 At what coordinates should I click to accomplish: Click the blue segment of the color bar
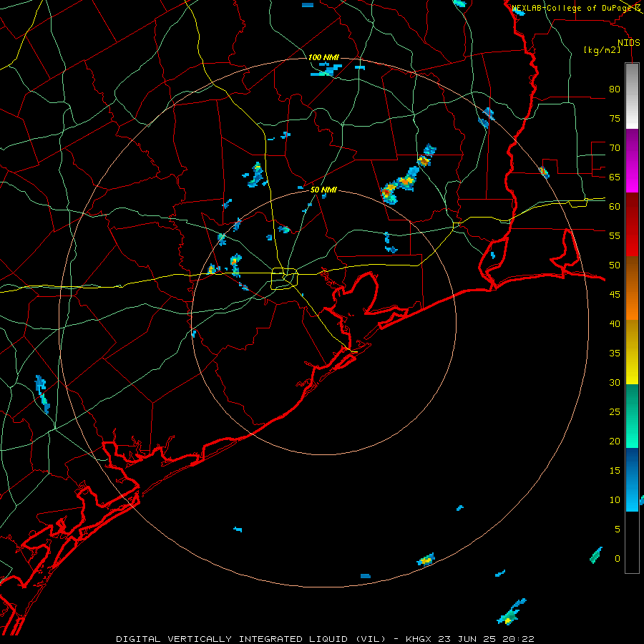[632, 479]
